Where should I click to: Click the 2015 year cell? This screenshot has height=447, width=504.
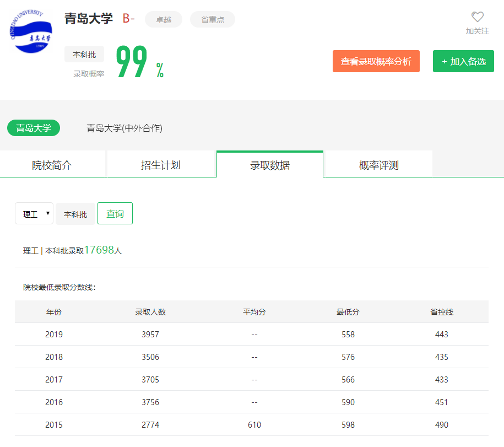tap(54, 425)
